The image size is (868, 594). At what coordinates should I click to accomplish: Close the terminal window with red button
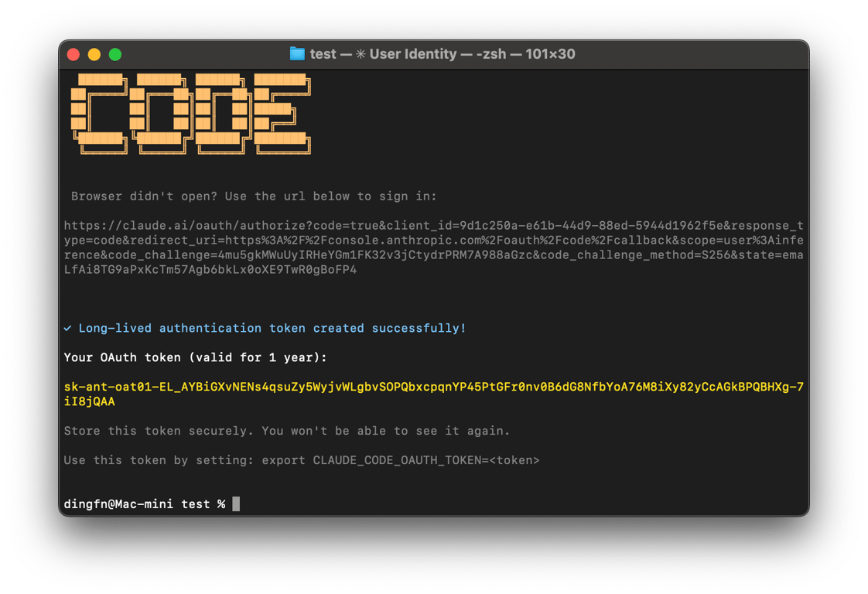(x=73, y=54)
